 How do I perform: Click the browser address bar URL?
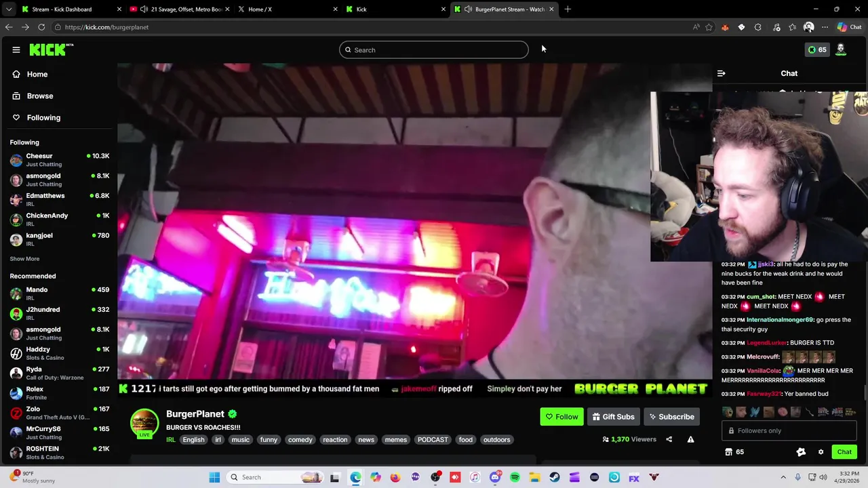point(106,27)
